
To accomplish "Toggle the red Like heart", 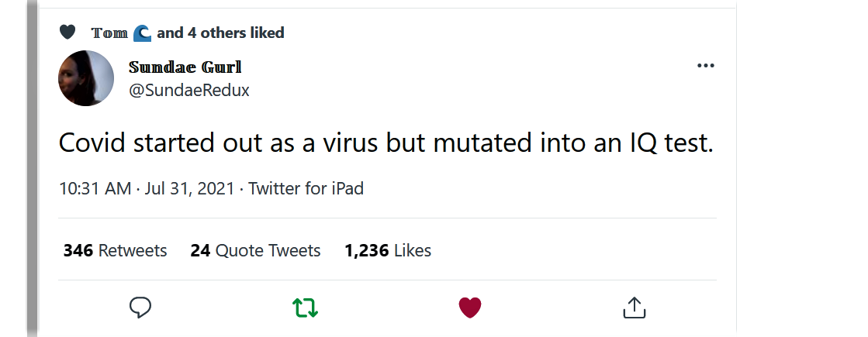I will pyautogui.click(x=470, y=308).
